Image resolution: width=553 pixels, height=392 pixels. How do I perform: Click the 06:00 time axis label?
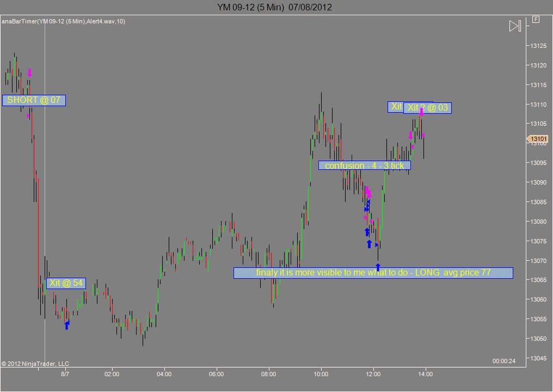[216, 374]
